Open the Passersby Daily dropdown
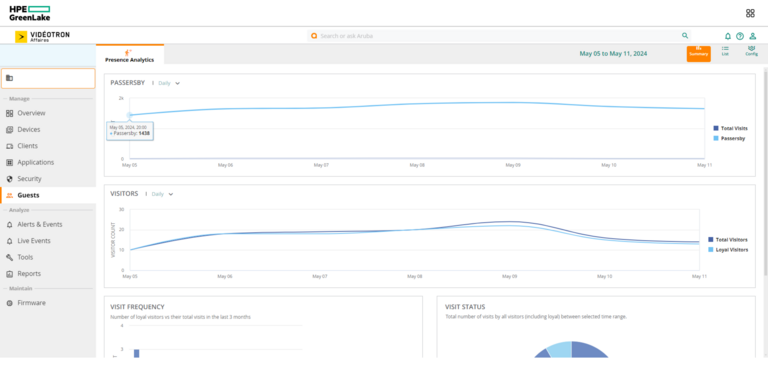Screen dimensions: 768x368 pos(169,83)
